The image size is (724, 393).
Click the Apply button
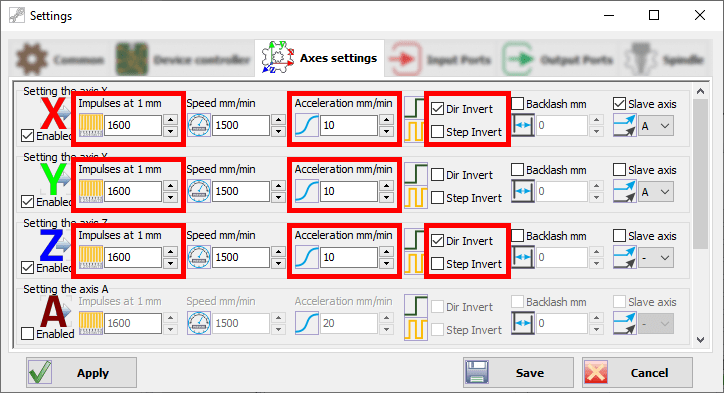point(81,373)
